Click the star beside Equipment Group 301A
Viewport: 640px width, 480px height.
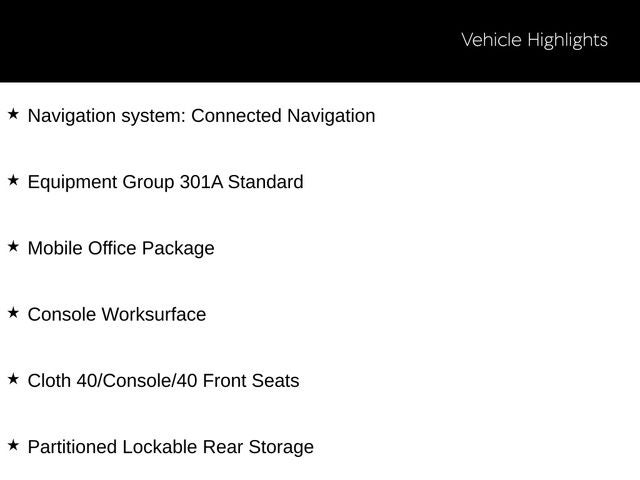click(13, 180)
